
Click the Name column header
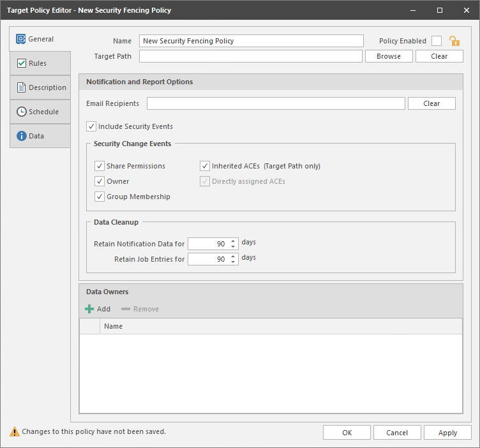pyautogui.click(x=281, y=326)
